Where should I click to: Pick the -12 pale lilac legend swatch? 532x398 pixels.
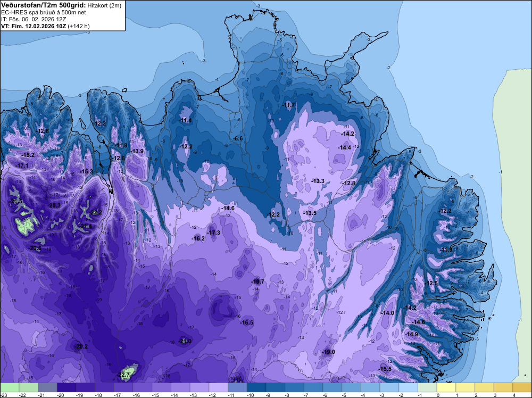(219, 387)
